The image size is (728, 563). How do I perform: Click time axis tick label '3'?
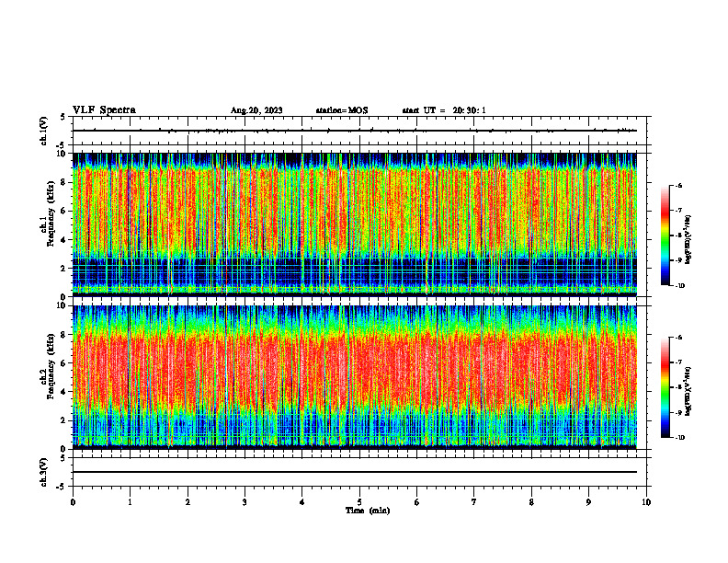click(245, 502)
